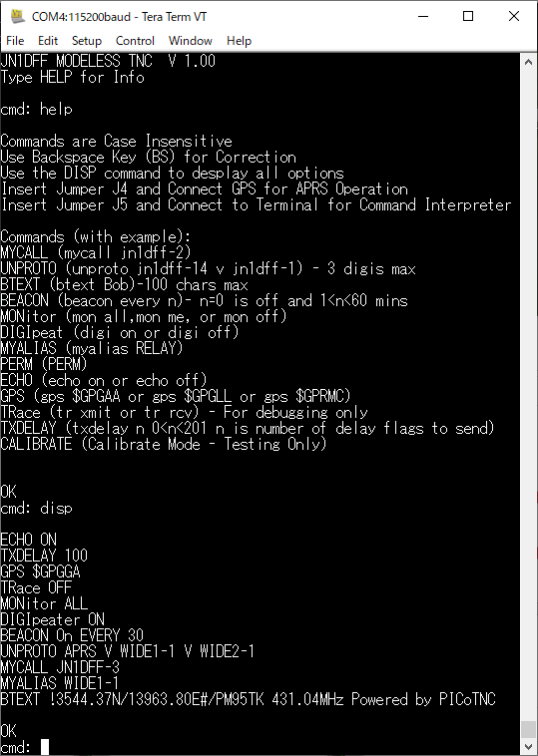Image resolution: width=538 pixels, height=756 pixels.
Task: Click the JN1DFF MODELESS TNC banner line
Action: pos(108,61)
